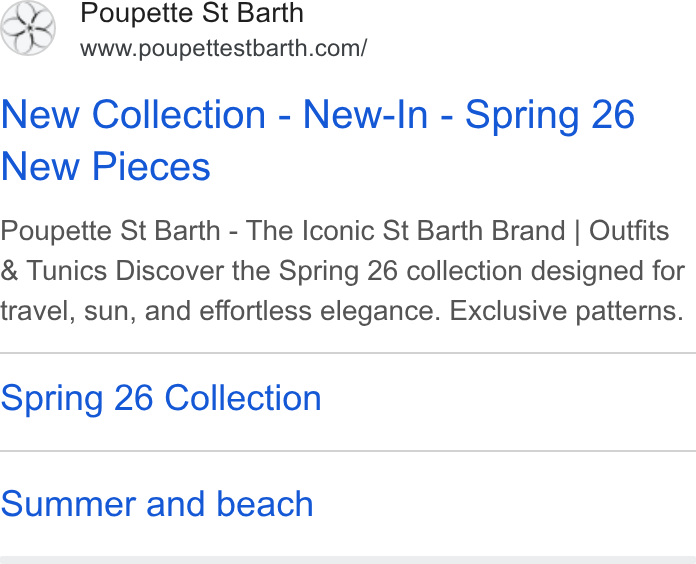Browse the Summer and beach category
The width and height of the screenshot is (696, 564).
[x=157, y=504]
